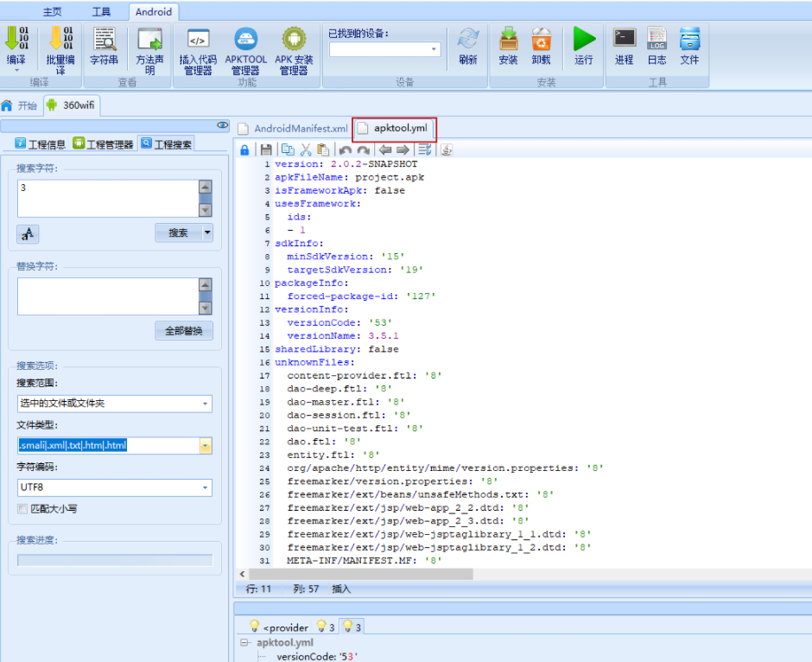Expand the 编译 button dropdown arrow
The image size is (812, 662).
[16, 70]
